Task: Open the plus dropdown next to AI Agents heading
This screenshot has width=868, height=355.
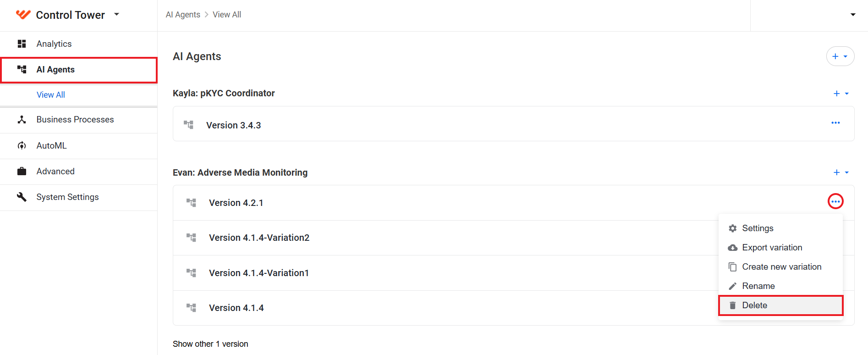Action: tap(840, 56)
